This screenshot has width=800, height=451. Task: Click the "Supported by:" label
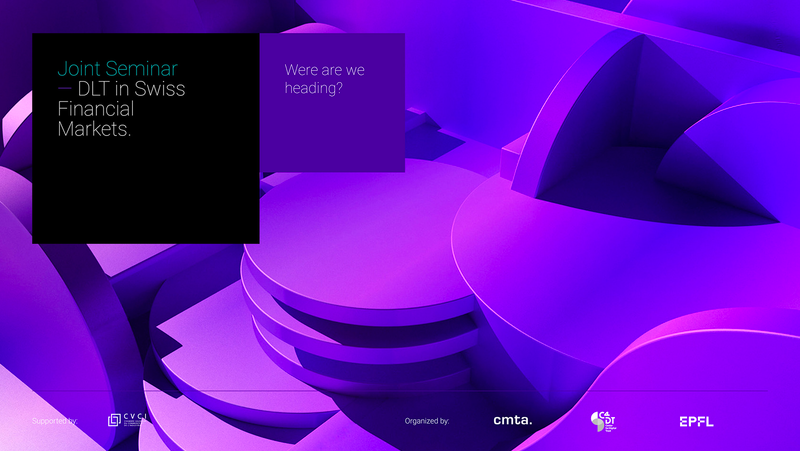pyautogui.click(x=54, y=421)
